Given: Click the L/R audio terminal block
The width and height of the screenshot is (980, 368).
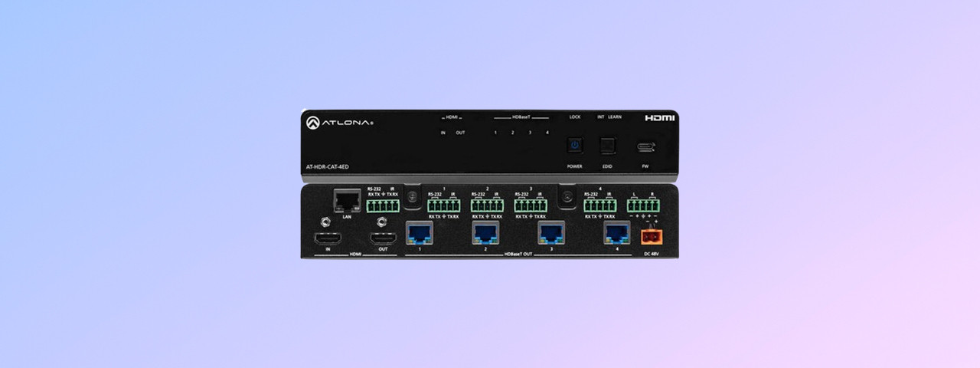Looking at the screenshot, I should [x=644, y=205].
